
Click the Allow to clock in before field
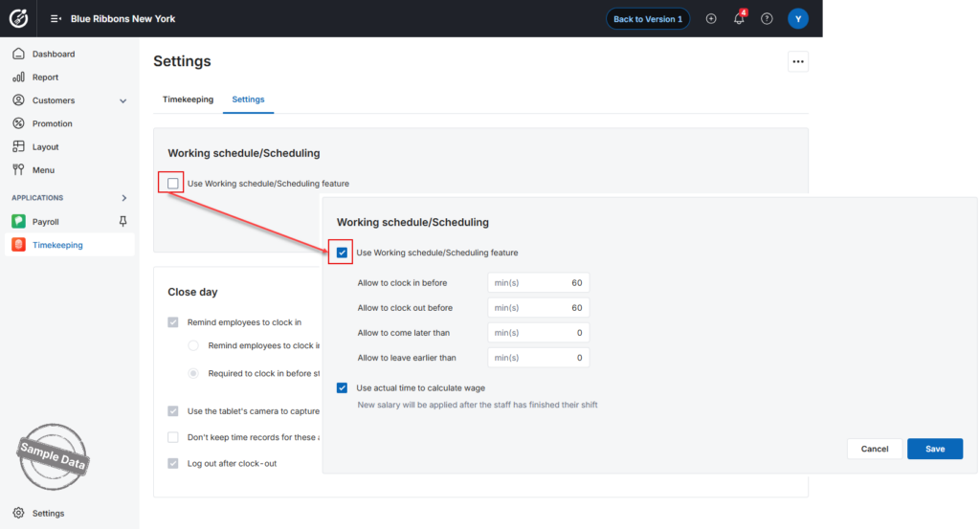tap(538, 283)
